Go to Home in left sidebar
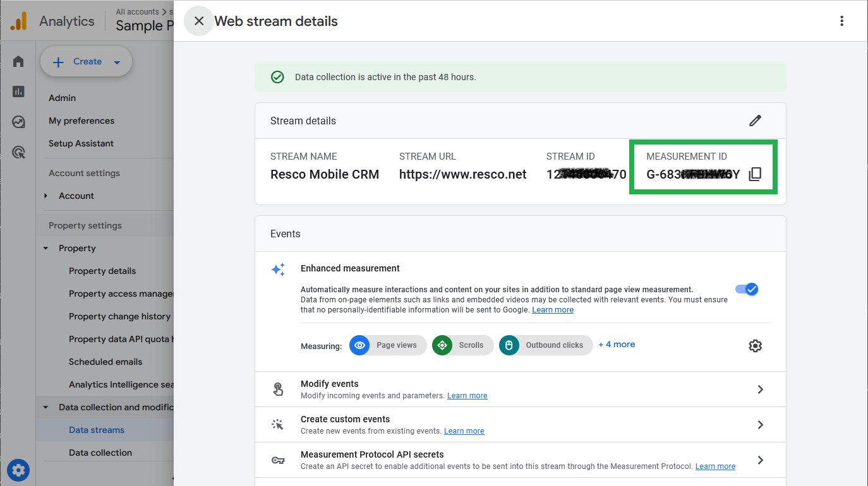Screen dimensions: 868x486 click(x=18, y=61)
